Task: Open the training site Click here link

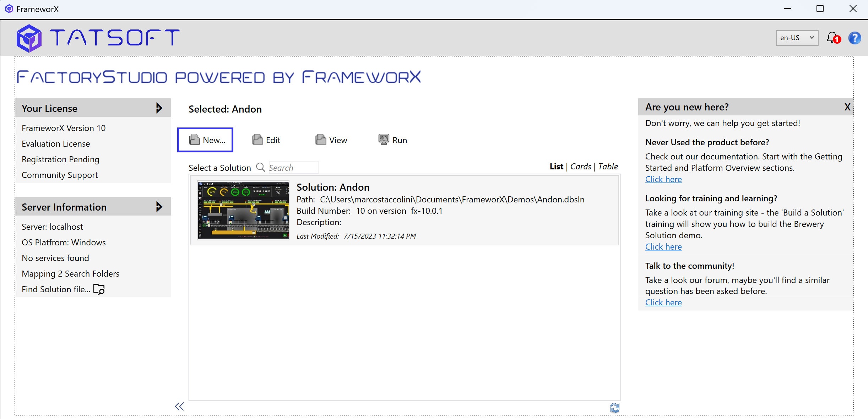Action: (663, 247)
